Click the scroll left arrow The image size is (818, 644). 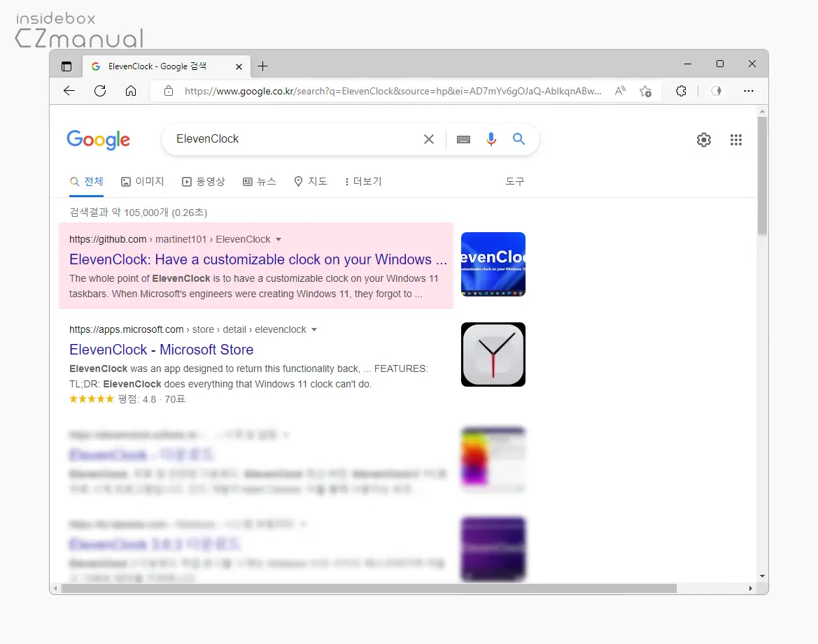(55, 588)
